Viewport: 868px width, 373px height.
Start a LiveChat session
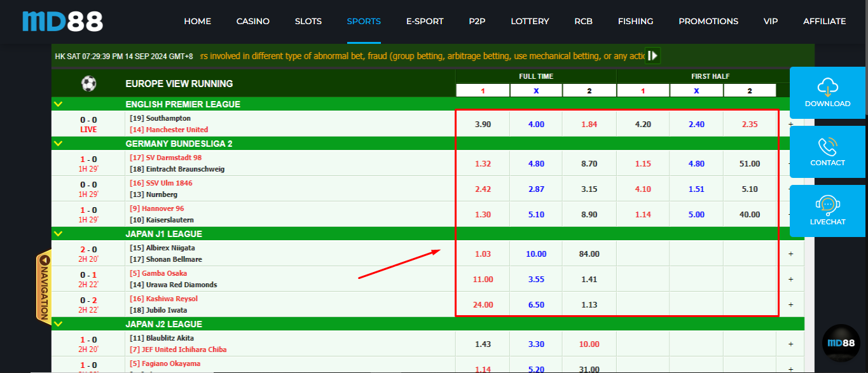coord(827,211)
